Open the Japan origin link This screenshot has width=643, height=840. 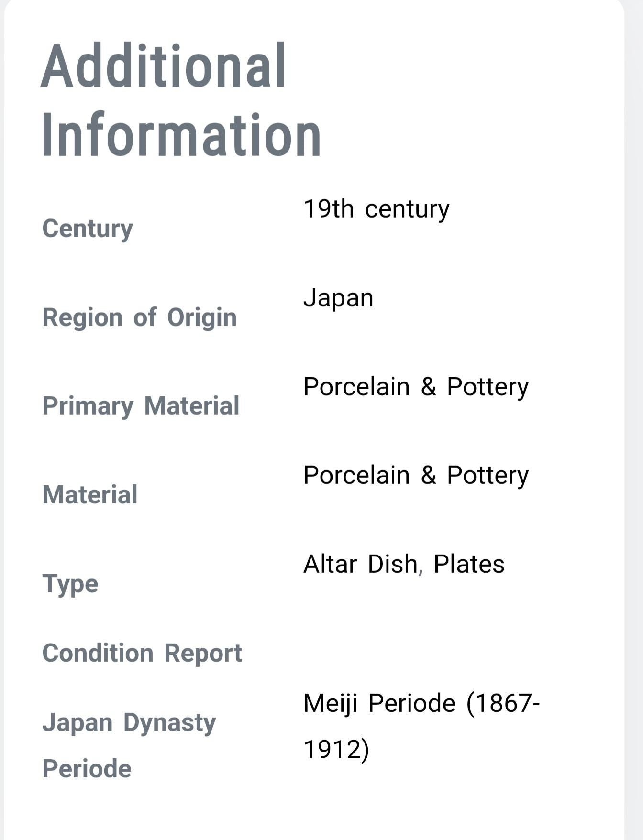click(338, 298)
